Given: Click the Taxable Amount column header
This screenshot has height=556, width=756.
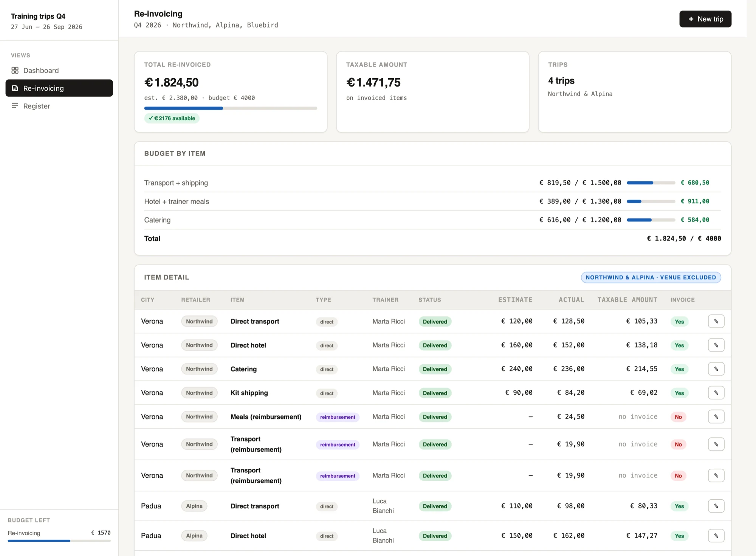Looking at the screenshot, I should [x=627, y=300].
